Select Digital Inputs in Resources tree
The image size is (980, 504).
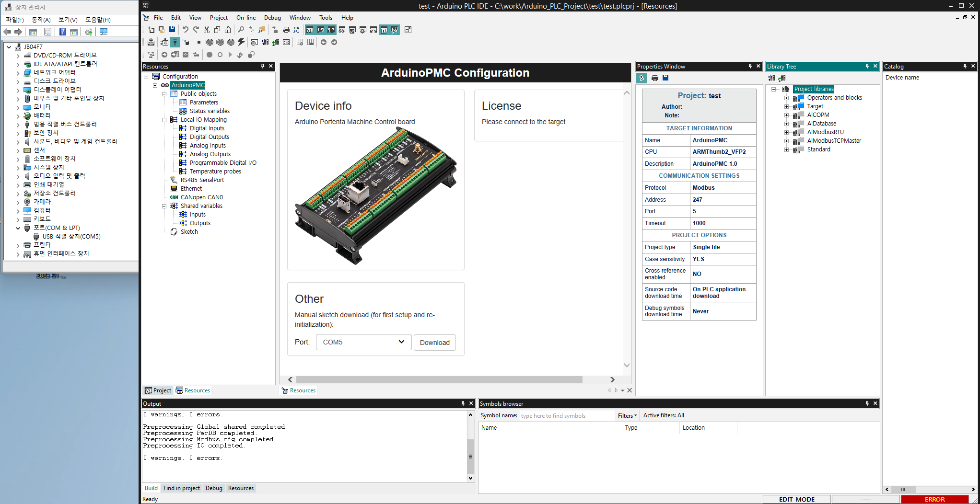207,128
